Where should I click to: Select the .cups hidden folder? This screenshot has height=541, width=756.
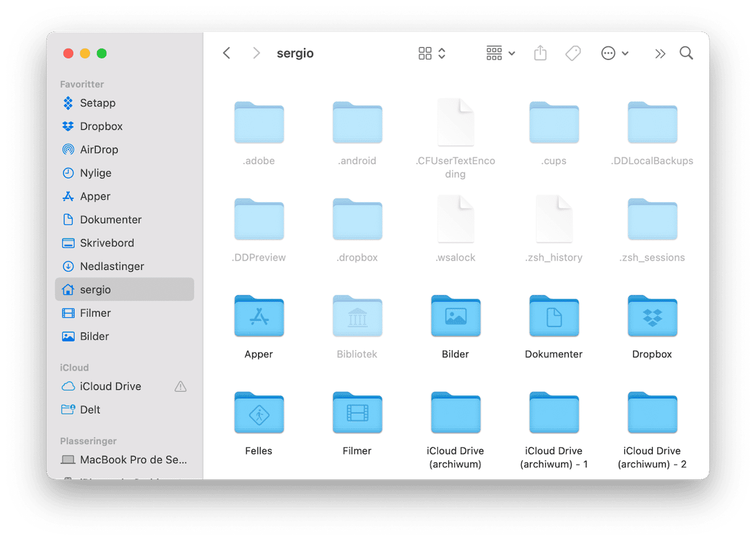[x=554, y=123]
